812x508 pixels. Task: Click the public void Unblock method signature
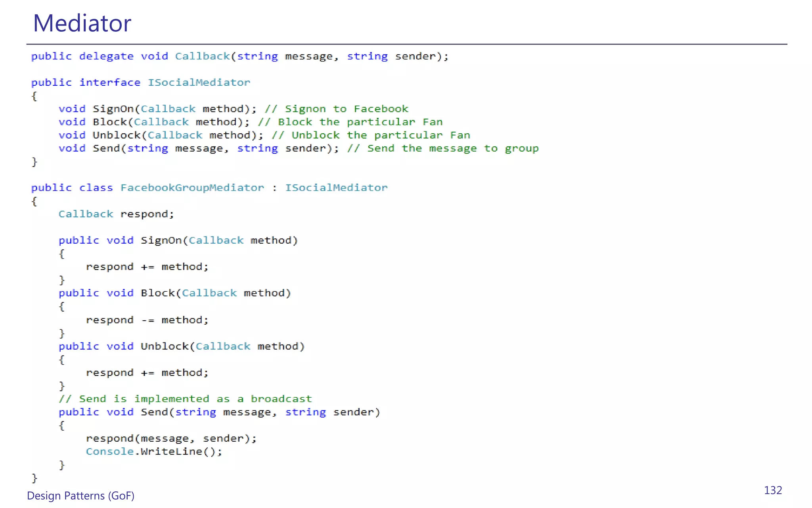pos(181,346)
